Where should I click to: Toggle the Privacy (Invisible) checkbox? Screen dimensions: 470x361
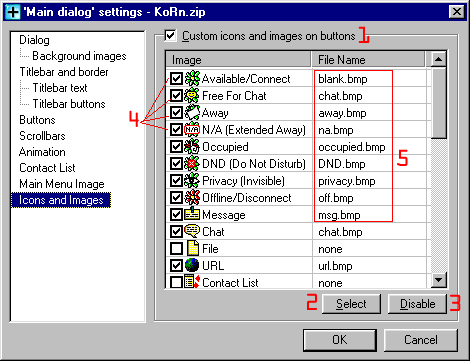pyautogui.click(x=176, y=181)
